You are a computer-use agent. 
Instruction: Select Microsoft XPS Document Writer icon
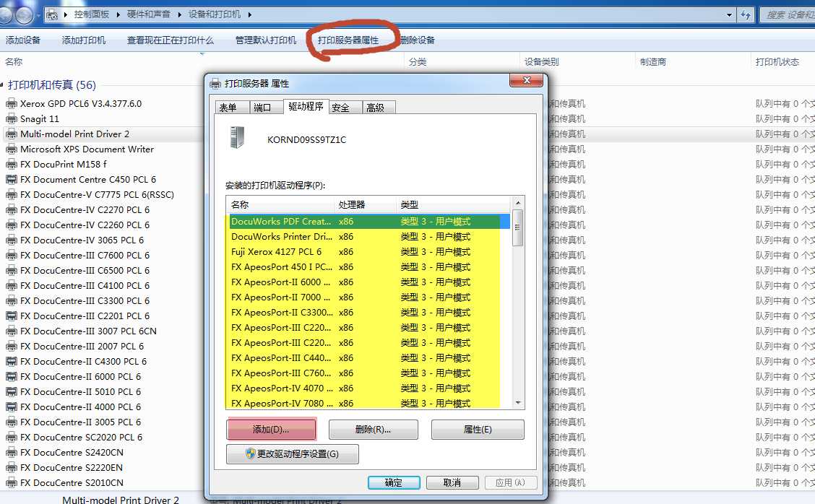[11, 149]
